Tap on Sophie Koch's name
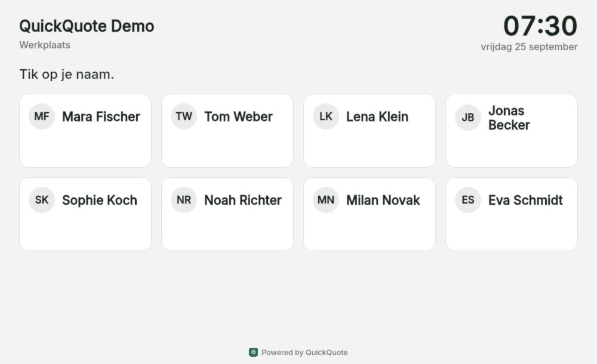 click(x=99, y=200)
